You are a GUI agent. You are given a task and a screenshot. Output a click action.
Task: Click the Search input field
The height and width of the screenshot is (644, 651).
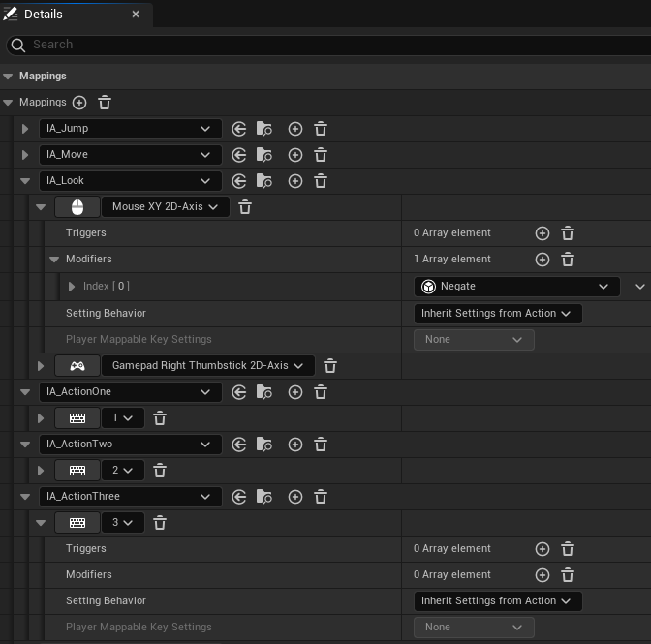point(329,45)
